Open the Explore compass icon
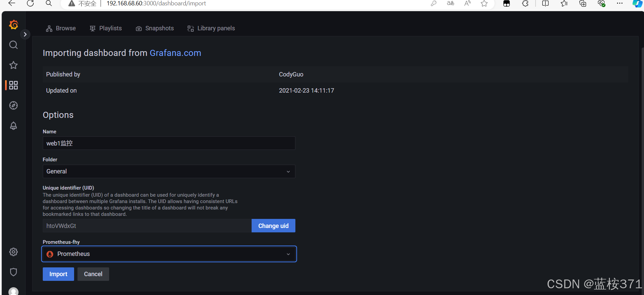Viewport: 644px width, 295px height. coord(13,105)
